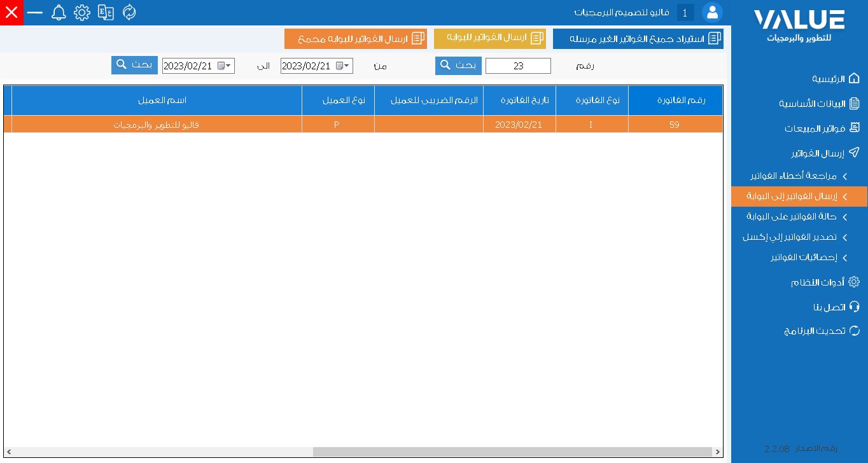Click the scrollbar right arrow

[718, 452]
